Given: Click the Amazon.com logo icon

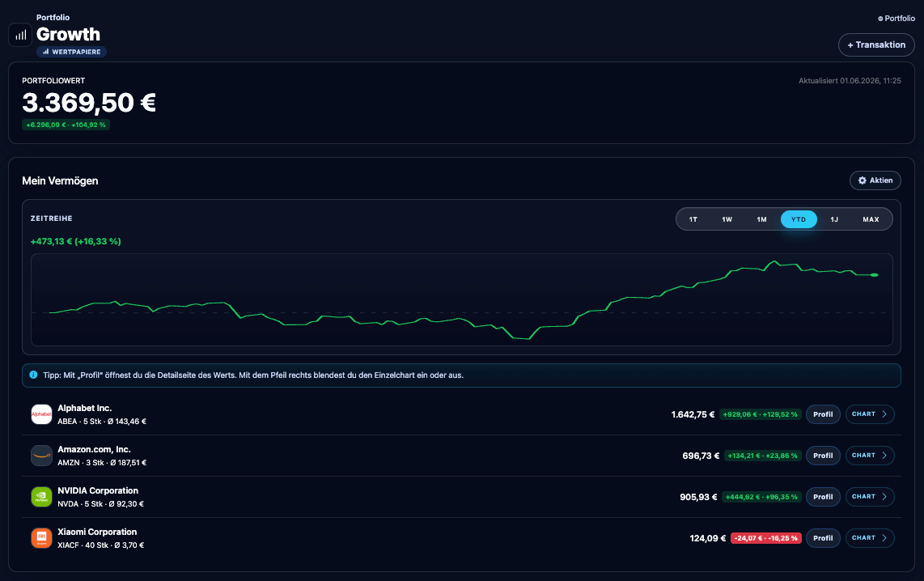Looking at the screenshot, I should tap(41, 456).
